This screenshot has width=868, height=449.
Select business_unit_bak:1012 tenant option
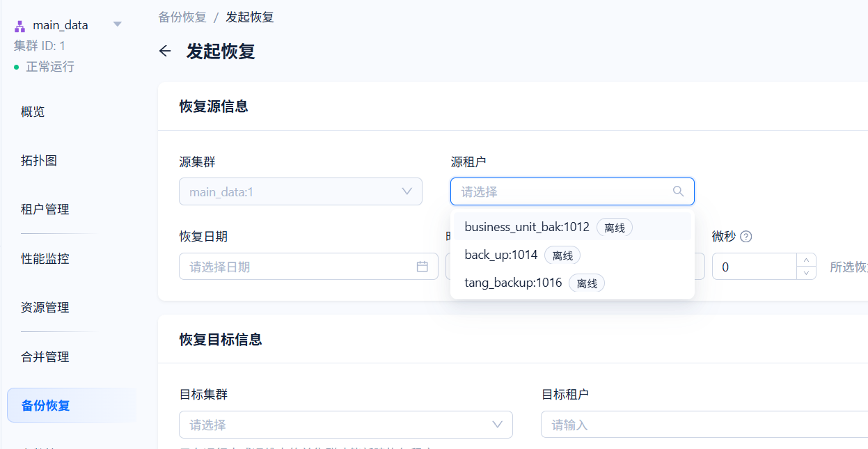pos(527,227)
